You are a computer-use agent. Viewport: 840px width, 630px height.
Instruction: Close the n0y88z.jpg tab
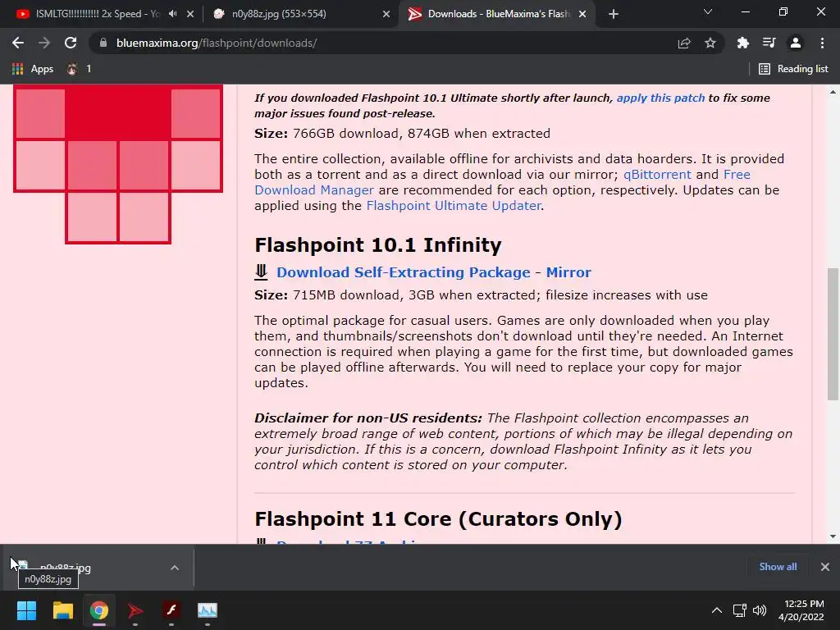pyautogui.click(x=386, y=14)
